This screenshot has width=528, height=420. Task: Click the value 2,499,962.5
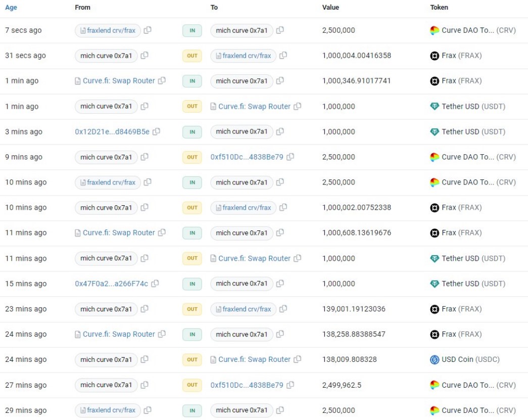pos(342,385)
